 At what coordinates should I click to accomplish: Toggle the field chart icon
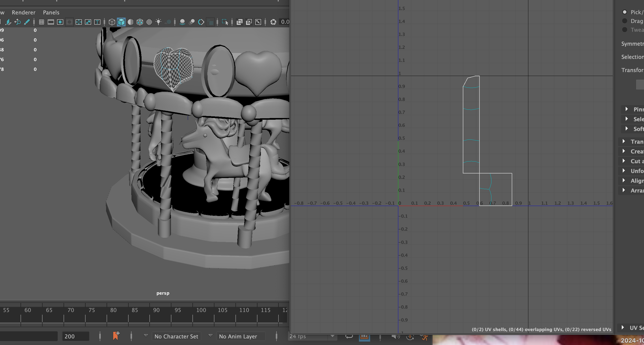(79, 22)
